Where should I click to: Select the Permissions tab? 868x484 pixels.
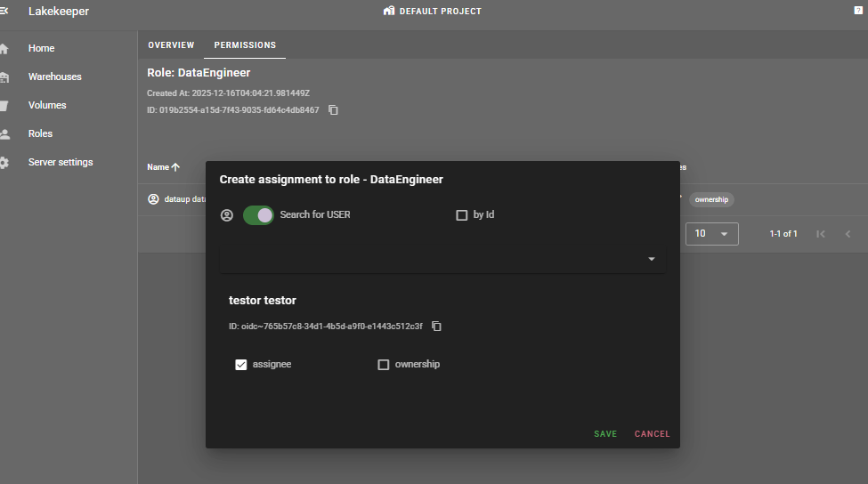click(x=245, y=45)
